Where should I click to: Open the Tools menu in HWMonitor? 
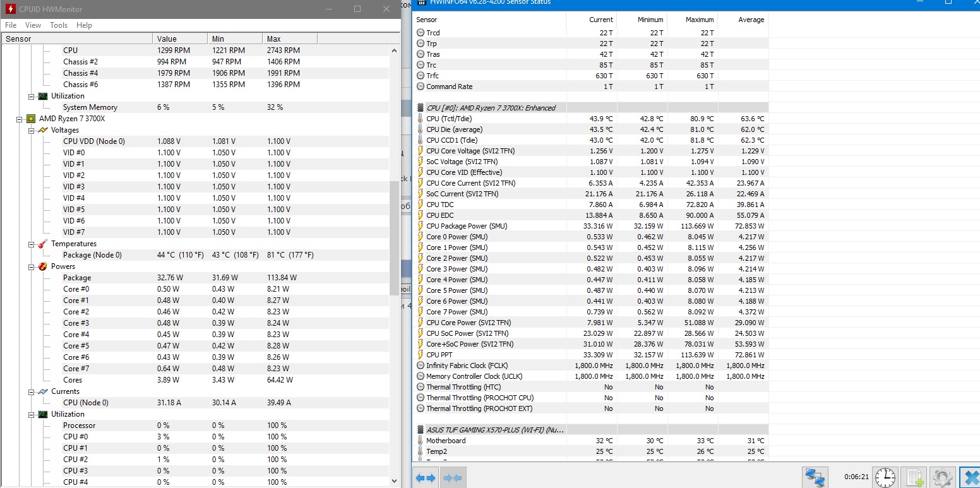[x=59, y=25]
